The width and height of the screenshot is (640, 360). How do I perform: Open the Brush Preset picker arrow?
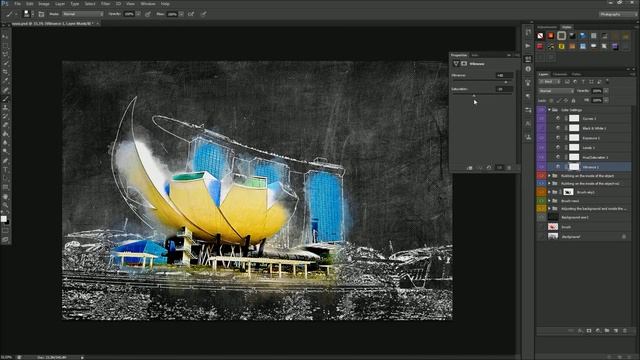tap(33, 14)
